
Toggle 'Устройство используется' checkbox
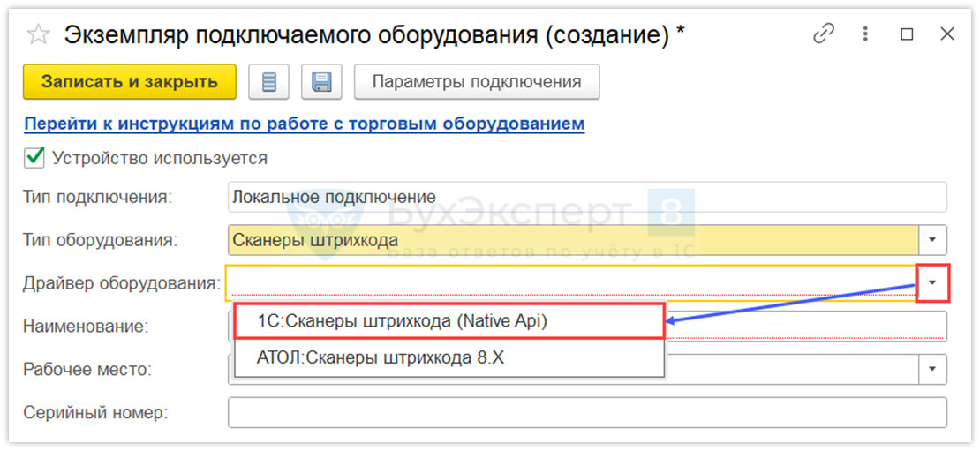(34, 158)
